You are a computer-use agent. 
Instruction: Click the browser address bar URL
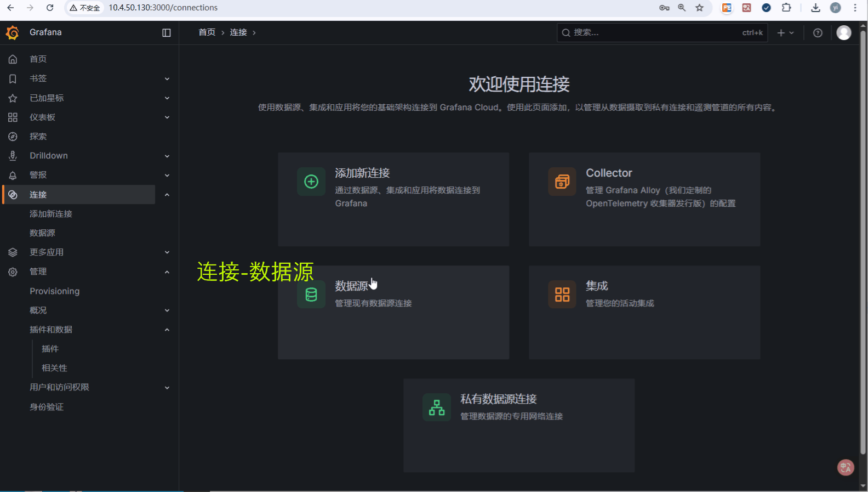point(163,8)
